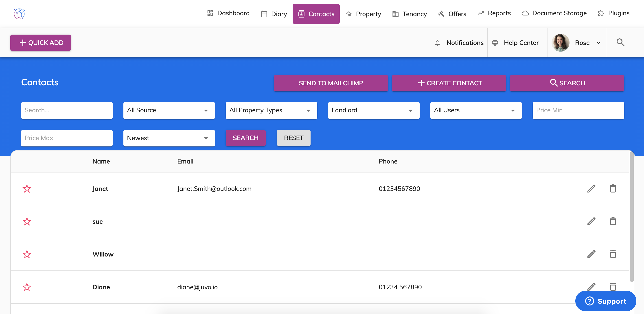Click the Juvo logo at top left
The image size is (644, 314).
[19, 14]
